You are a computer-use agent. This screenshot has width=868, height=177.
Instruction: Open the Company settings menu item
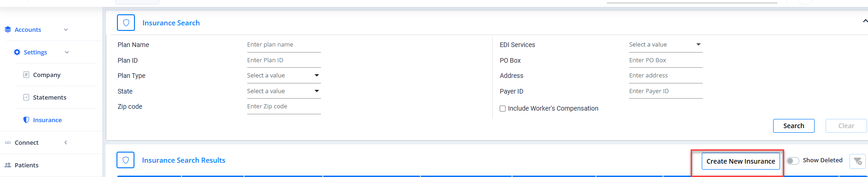pyautogui.click(x=47, y=75)
